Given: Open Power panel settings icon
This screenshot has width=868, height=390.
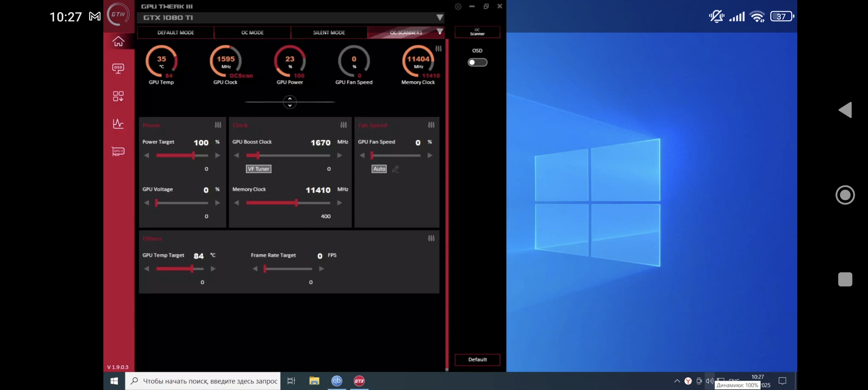Looking at the screenshot, I should tap(218, 125).
